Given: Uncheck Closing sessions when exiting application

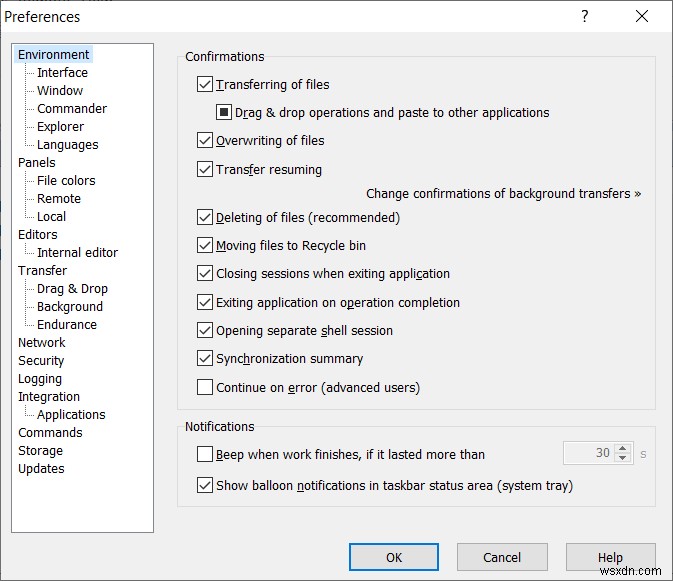Looking at the screenshot, I should [x=205, y=273].
